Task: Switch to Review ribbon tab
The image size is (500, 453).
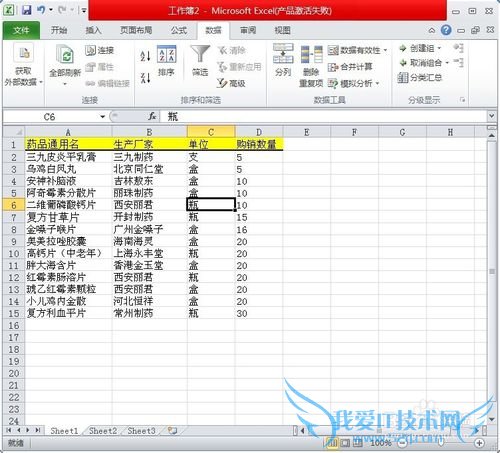Action: 248,30
